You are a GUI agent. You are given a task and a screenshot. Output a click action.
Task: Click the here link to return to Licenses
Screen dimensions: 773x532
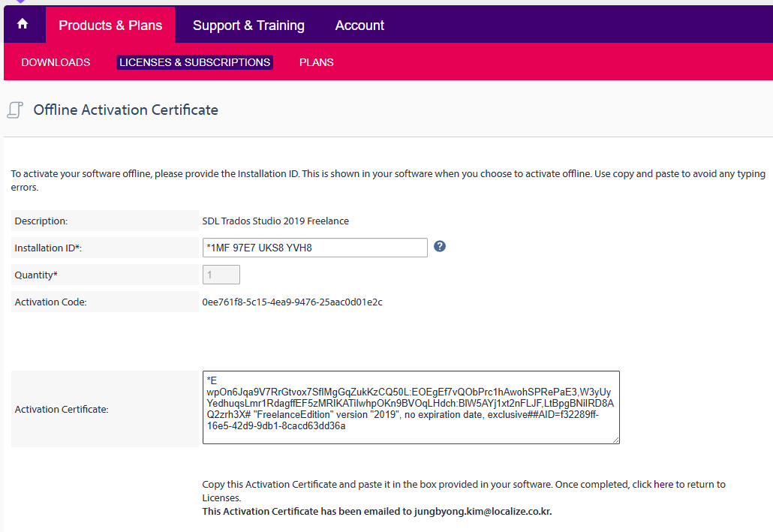coord(663,484)
